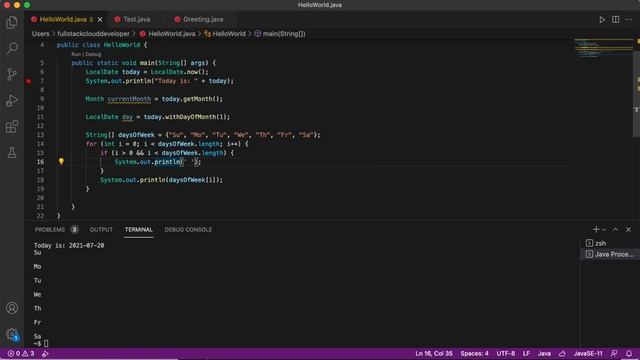Go to line via Ln 16, Col 35

point(433,353)
